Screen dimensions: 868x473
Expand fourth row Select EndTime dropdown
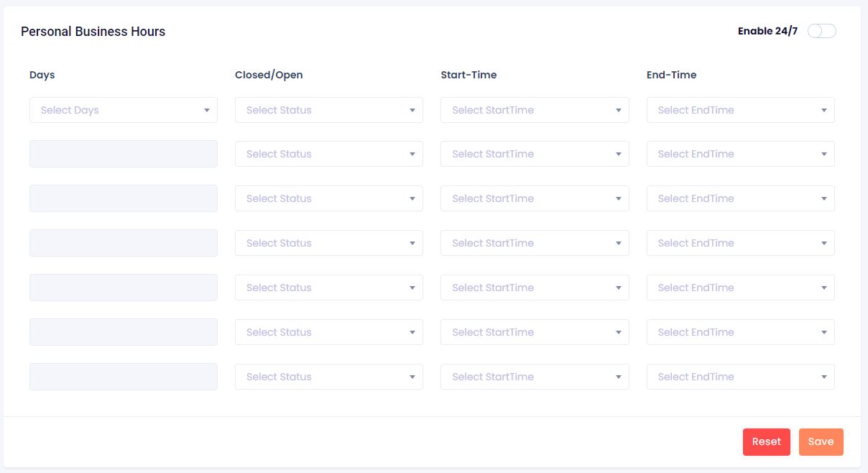pyautogui.click(x=740, y=243)
